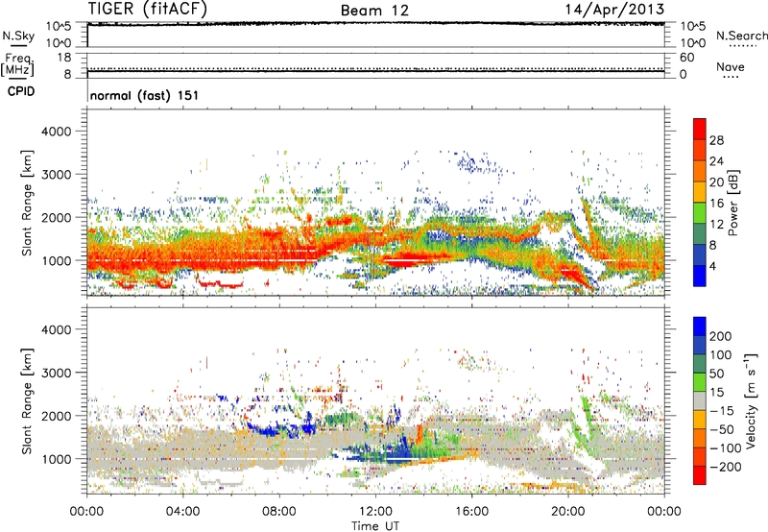
Task: Click the '28' tick on the power colorbar
Action: 716,140
